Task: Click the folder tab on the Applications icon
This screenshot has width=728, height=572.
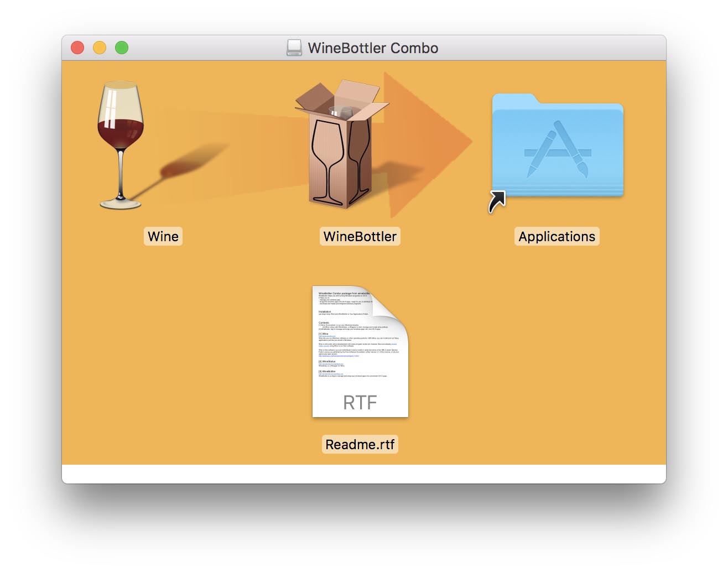Action: 514,100
